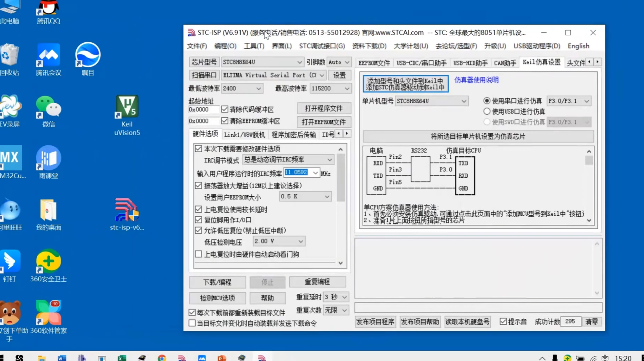
Task: Toggle 清除代码缓冲区 checkbox
Action: coord(225,109)
